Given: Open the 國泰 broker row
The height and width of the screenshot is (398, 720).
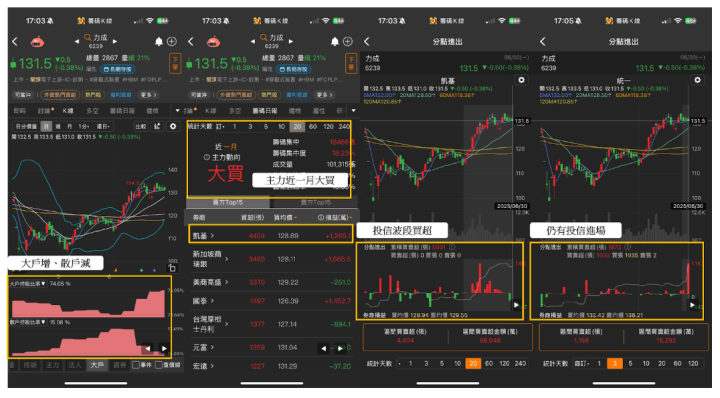Looking at the screenshot, I should 271,301.
